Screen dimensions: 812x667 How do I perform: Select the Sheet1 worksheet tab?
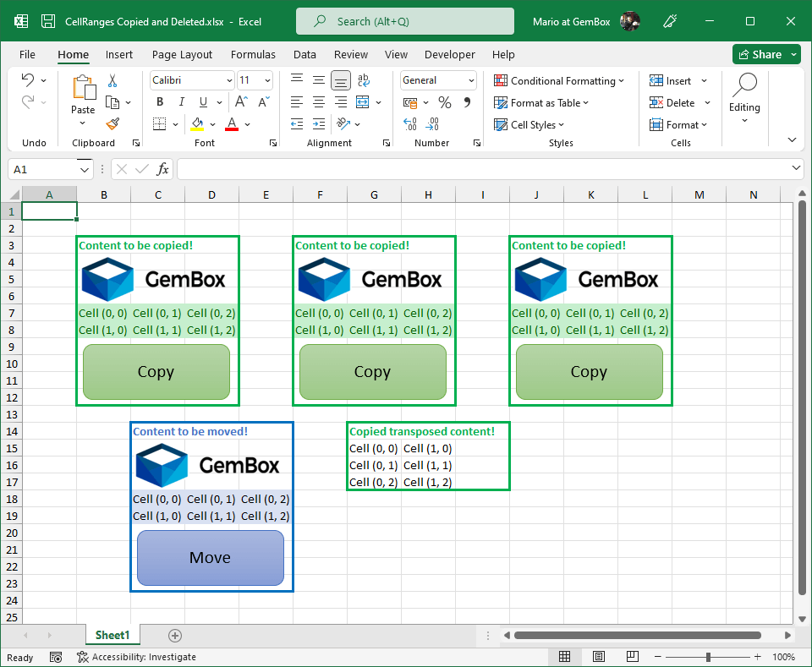click(x=112, y=635)
